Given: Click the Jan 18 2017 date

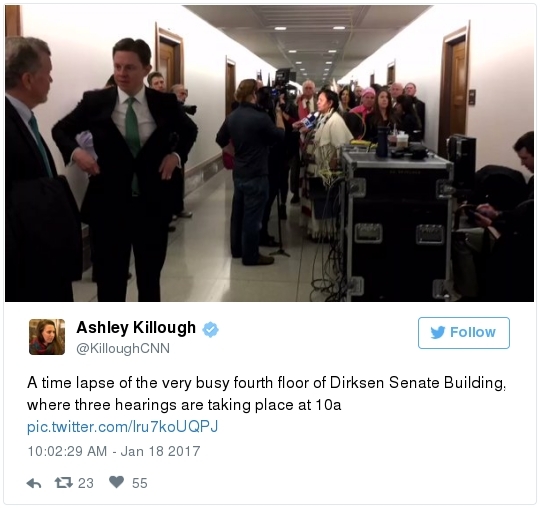Looking at the screenshot, I should tap(160, 451).
